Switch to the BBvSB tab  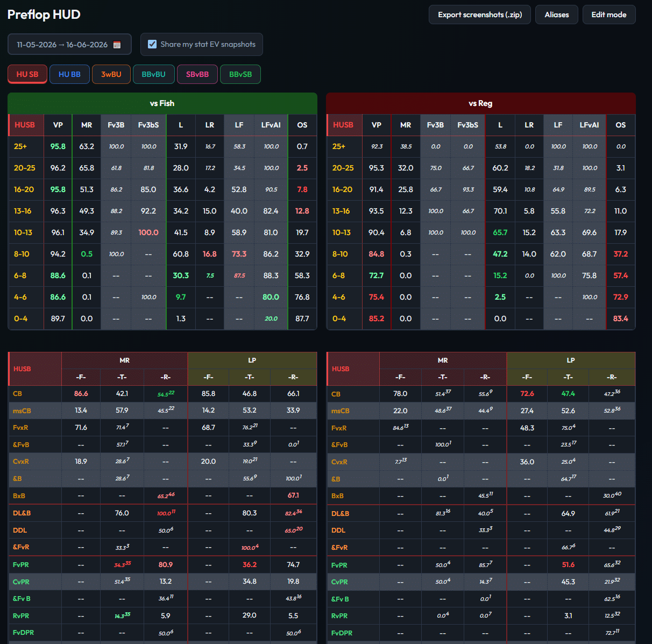[x=240, y=74]
